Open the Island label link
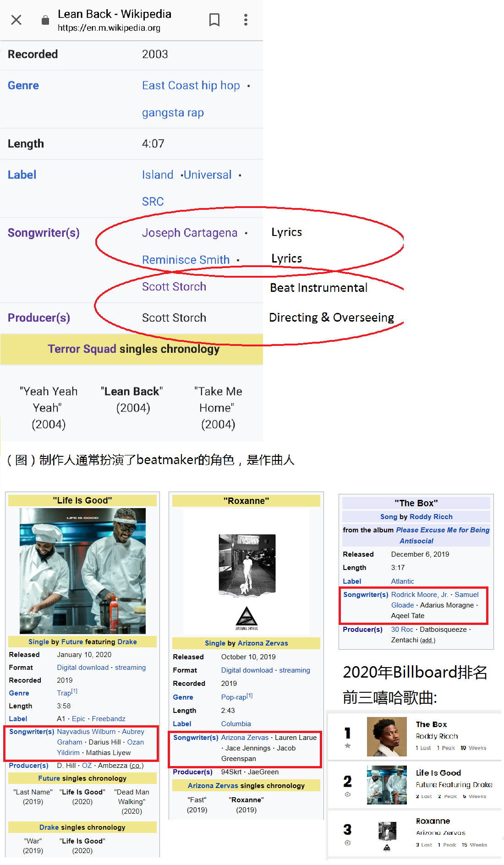This screenshot has height=865, width=504. click(x=158, y=175)
